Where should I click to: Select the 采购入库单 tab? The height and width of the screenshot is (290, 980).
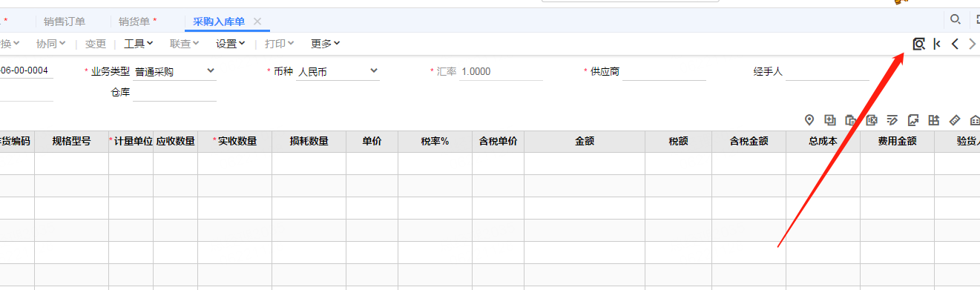pyautogui.click(x=219, y=22)
